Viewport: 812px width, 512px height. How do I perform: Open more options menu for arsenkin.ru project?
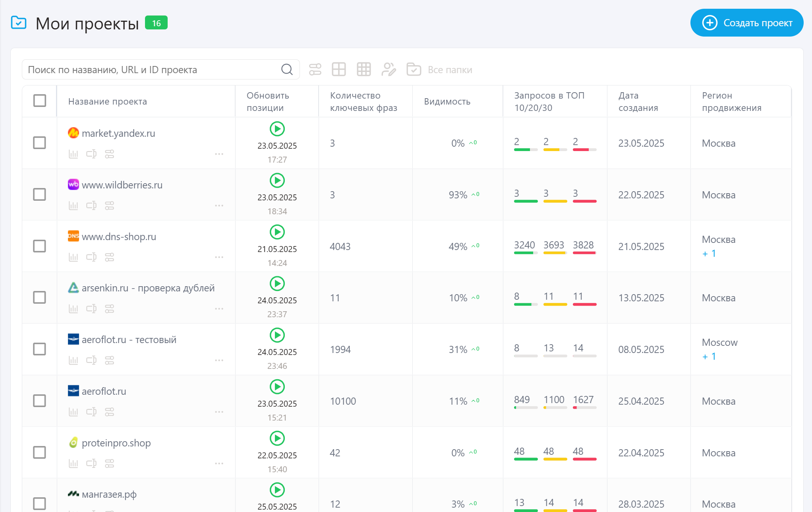pos(219,308)
